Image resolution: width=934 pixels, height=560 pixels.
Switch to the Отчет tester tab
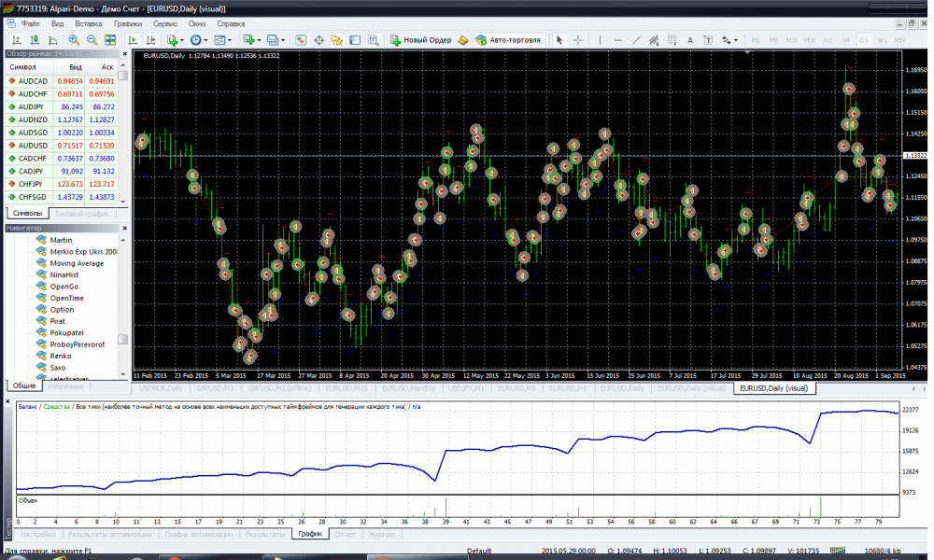point(345,535)
